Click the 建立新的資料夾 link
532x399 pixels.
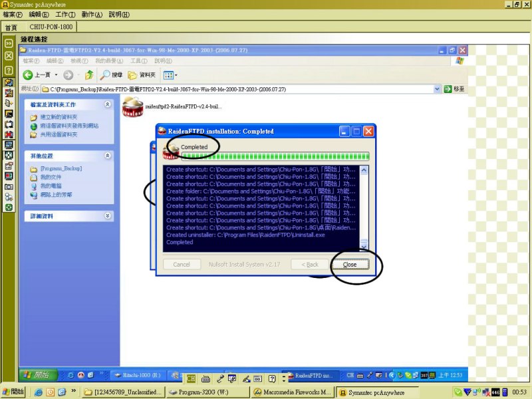tap(59, 117)
